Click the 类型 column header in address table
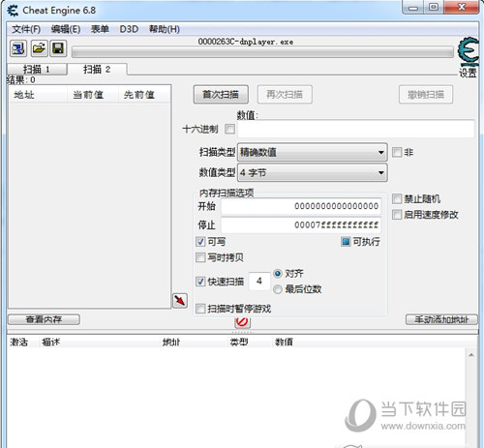This screenshot has height=448, width=484. [239, 343]
